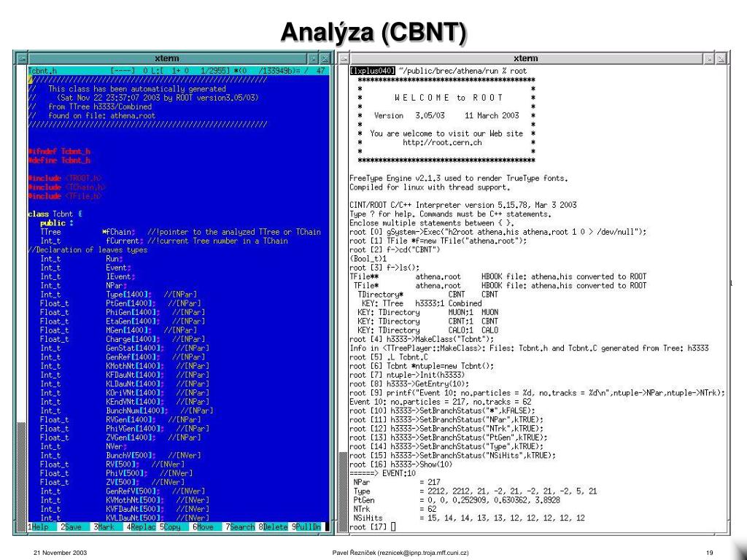Image resolution: width=747 pixels, height=560 pixels.
Task: Click the 'root [7] ntuple->Init(h3333)' line
Action: coord(407,375)
